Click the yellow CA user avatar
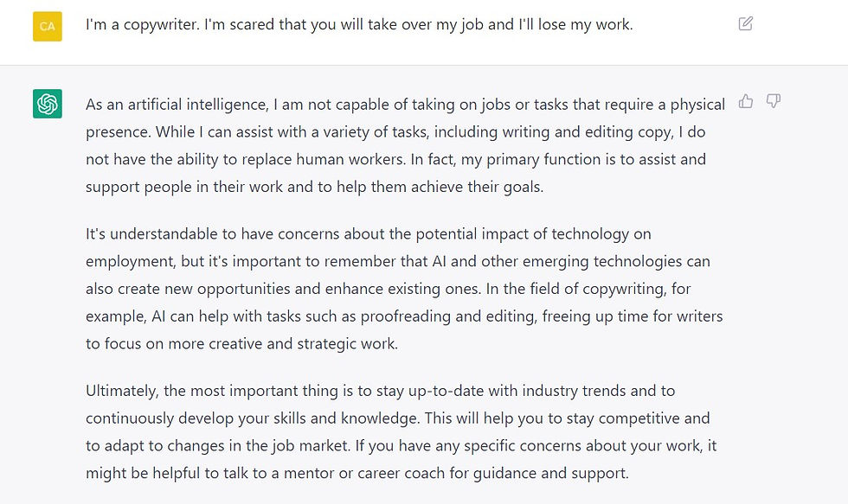 pyautogui.click(x=48, y=27)
